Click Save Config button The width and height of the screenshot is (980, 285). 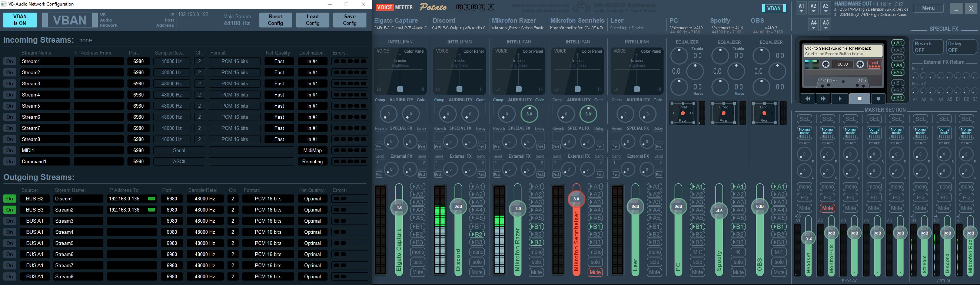click(350, 20)
